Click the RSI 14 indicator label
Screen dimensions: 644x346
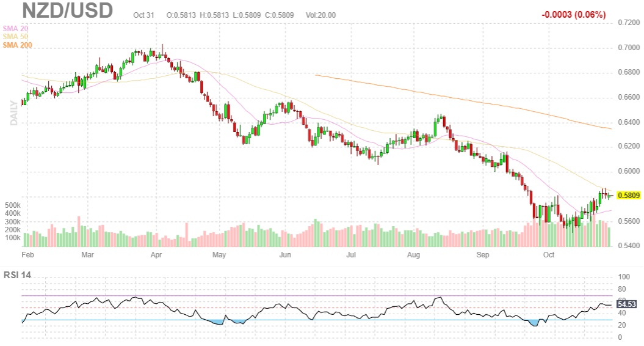coord(17,275)
